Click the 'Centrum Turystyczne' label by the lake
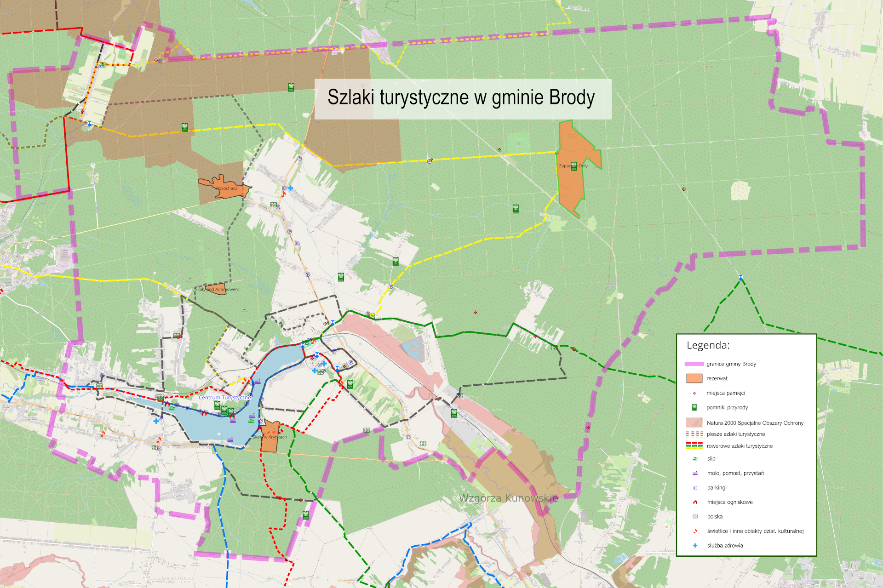Viewport: 883px width, 588px height. tap(225, 398)
